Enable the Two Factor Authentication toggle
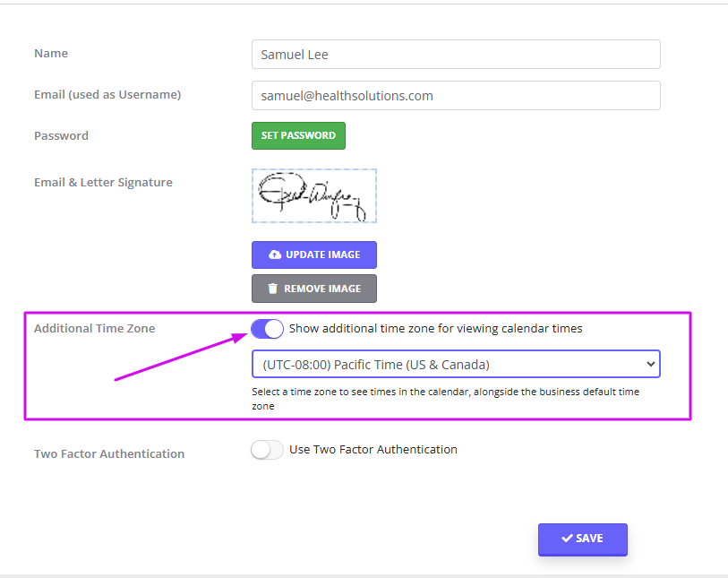728x578 pixels. pos(267,450)
